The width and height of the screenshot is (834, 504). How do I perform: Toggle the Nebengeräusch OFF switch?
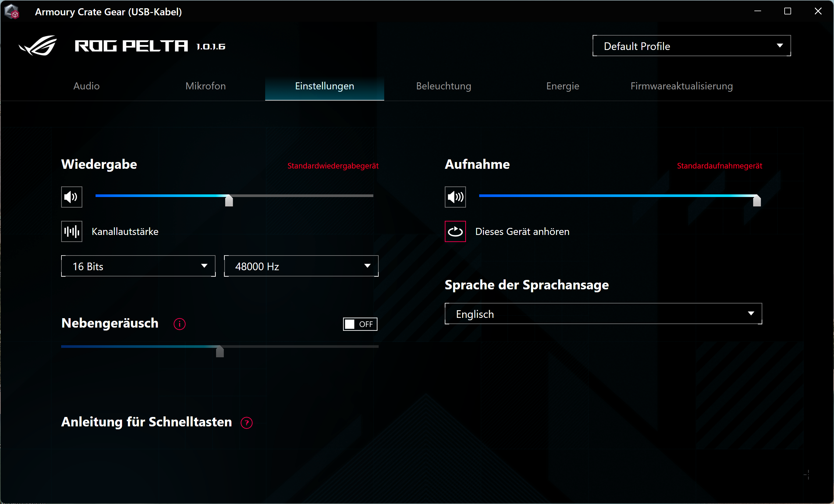tap(360, 324)
